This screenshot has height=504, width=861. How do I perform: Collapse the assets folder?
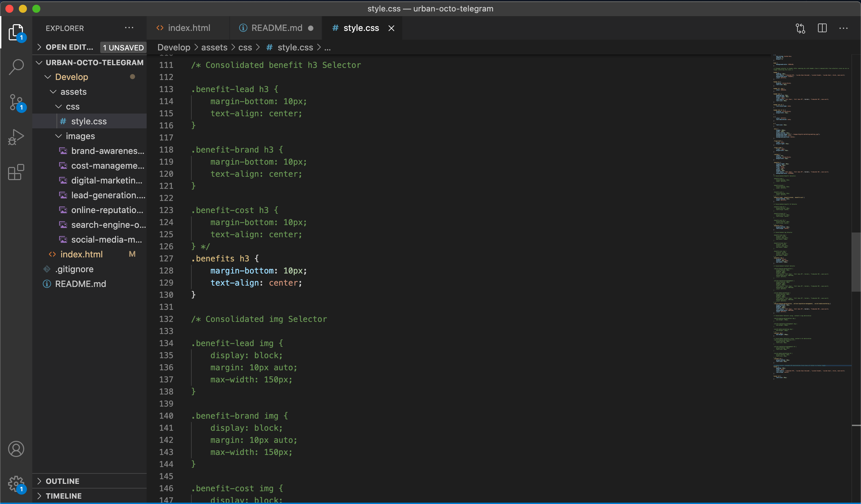coord(53,91)
